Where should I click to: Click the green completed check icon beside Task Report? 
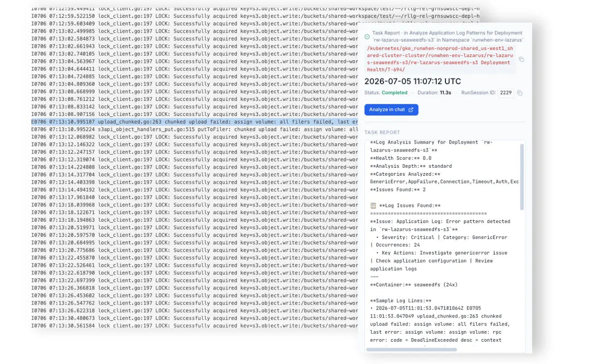click(x=367, y=37)
